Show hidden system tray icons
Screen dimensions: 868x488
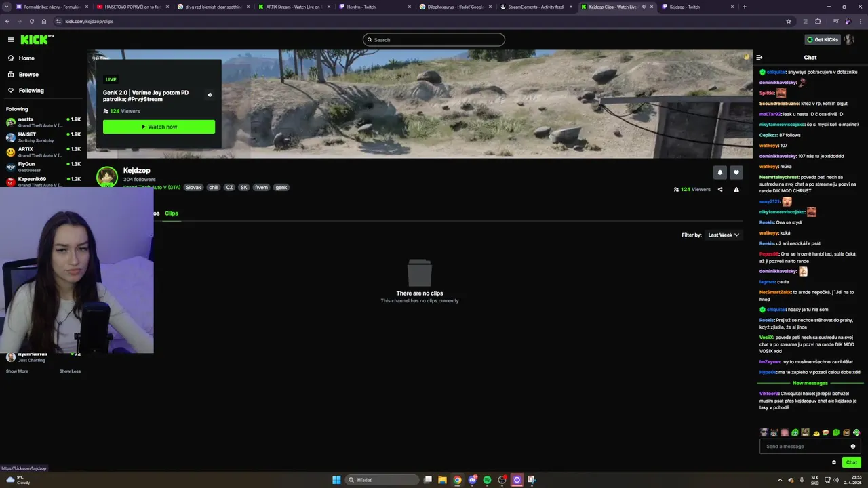(x=780, y=480)
